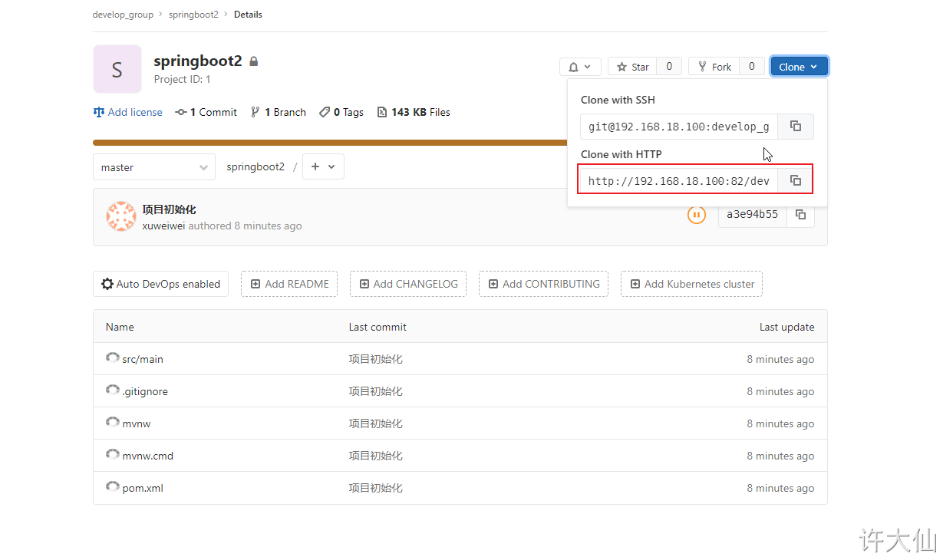Click last commit message for pom.xml

376,488
